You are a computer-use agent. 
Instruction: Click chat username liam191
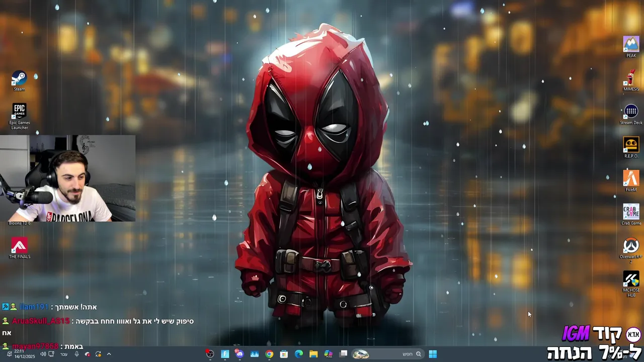click(34, 307)
